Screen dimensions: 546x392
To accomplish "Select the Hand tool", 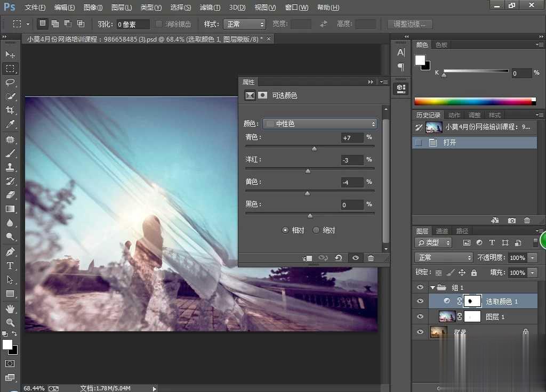I will pos(10,308).
